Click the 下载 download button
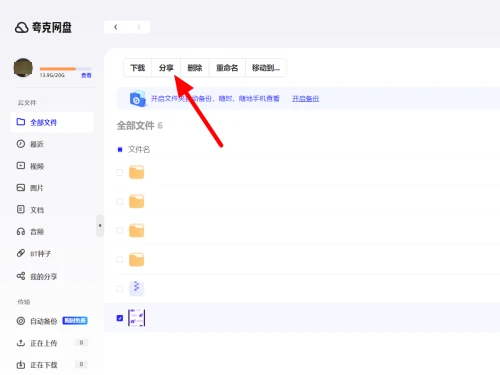 (138, 68)
